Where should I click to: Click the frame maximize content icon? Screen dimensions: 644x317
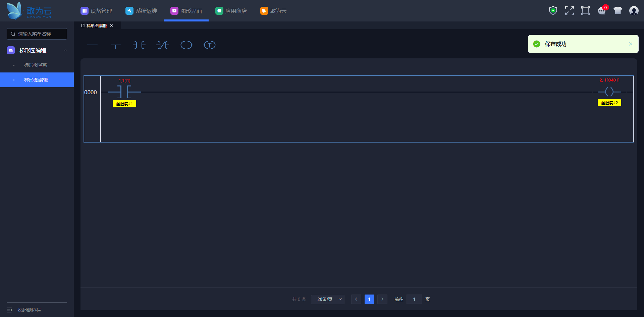pos(586,11)
